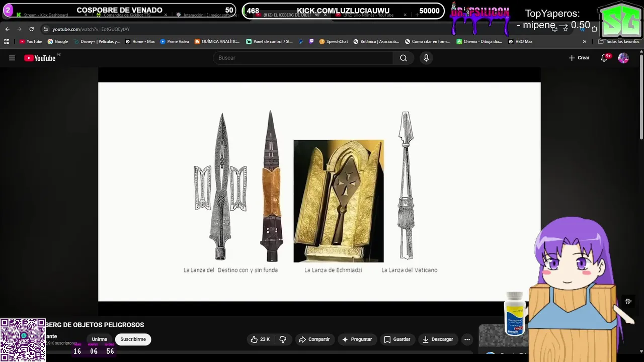Viewport: 644px width, 362px height.
Task: Open the browser apps grid shortcut
Action: tap(7, 41)
